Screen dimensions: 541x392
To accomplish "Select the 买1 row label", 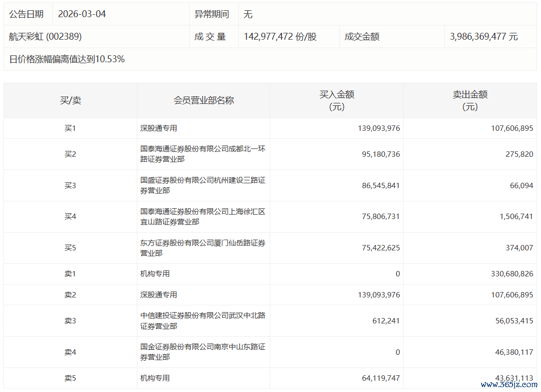I will pos(70,128).
